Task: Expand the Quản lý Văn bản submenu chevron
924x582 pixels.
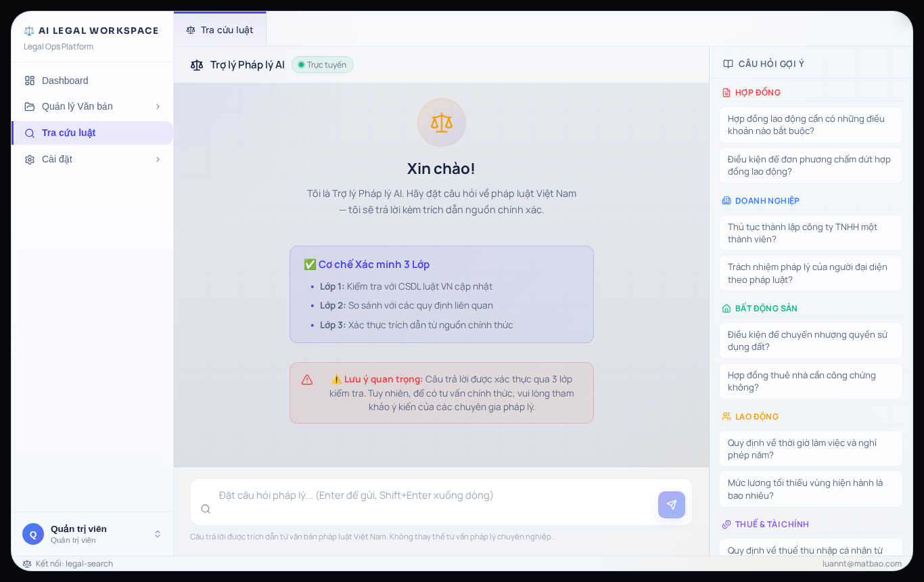Action: click(158, 106)
